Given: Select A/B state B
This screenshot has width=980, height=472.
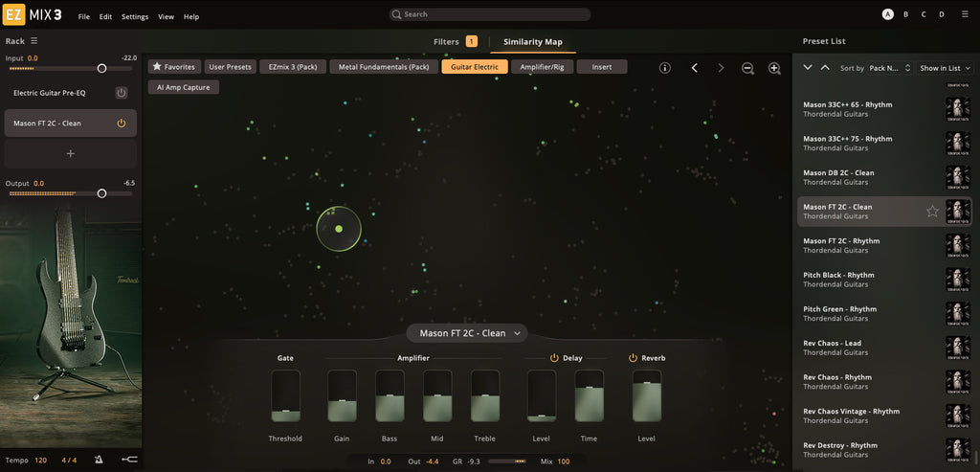Looking at the screenshot, I should click(905, 13).
